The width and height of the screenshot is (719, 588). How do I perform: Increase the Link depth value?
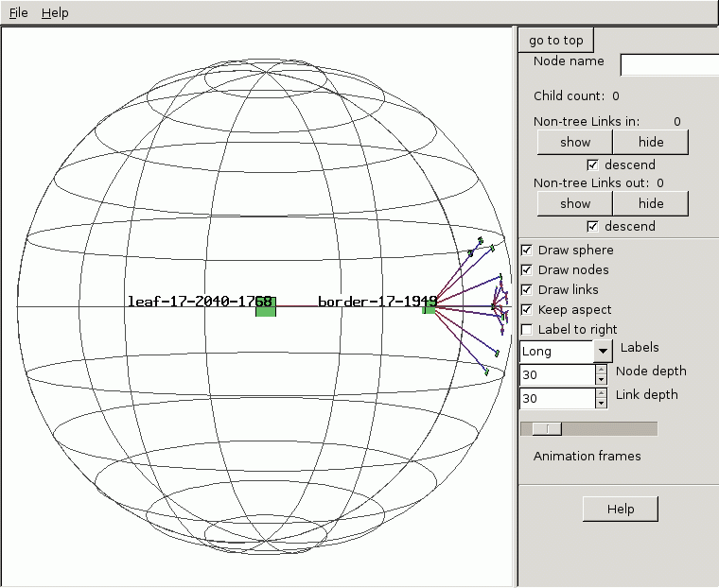pos(601,393)
